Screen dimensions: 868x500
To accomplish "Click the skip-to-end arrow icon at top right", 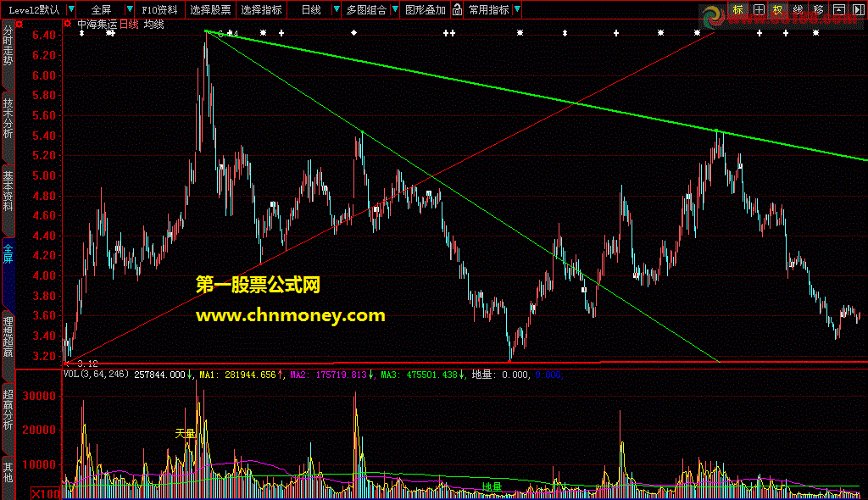I will (x=859, y=9).
